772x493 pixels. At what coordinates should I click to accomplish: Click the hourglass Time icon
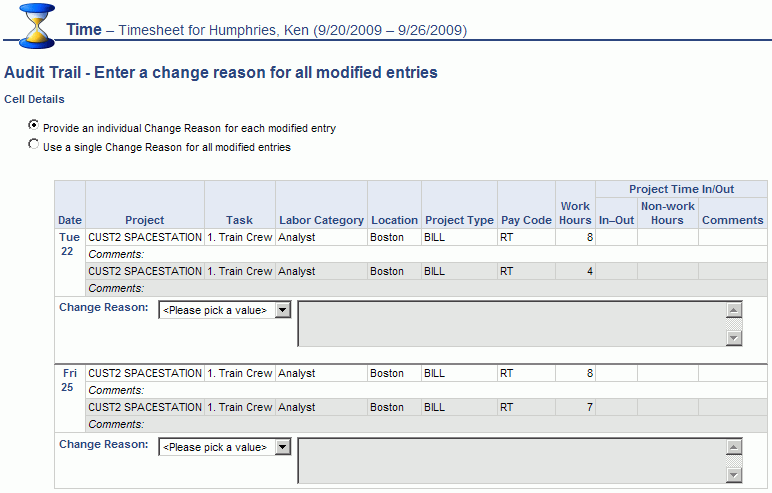tap(37, 26)
